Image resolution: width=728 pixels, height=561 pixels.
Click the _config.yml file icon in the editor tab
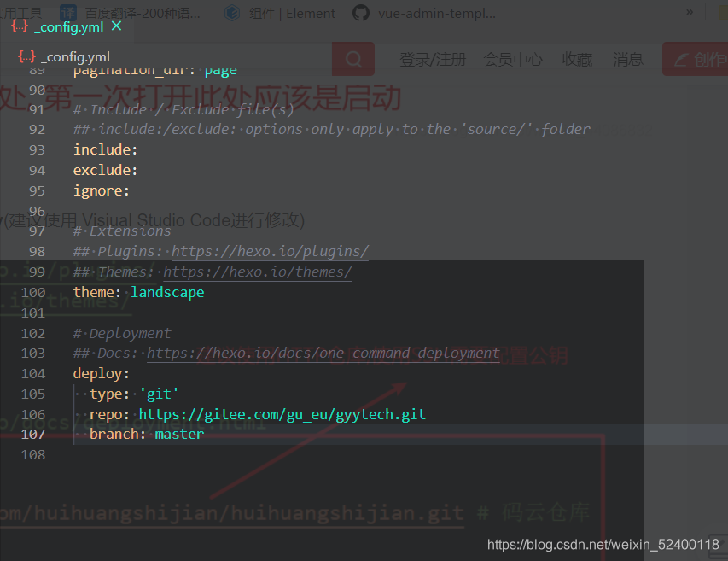pos(18,26)
